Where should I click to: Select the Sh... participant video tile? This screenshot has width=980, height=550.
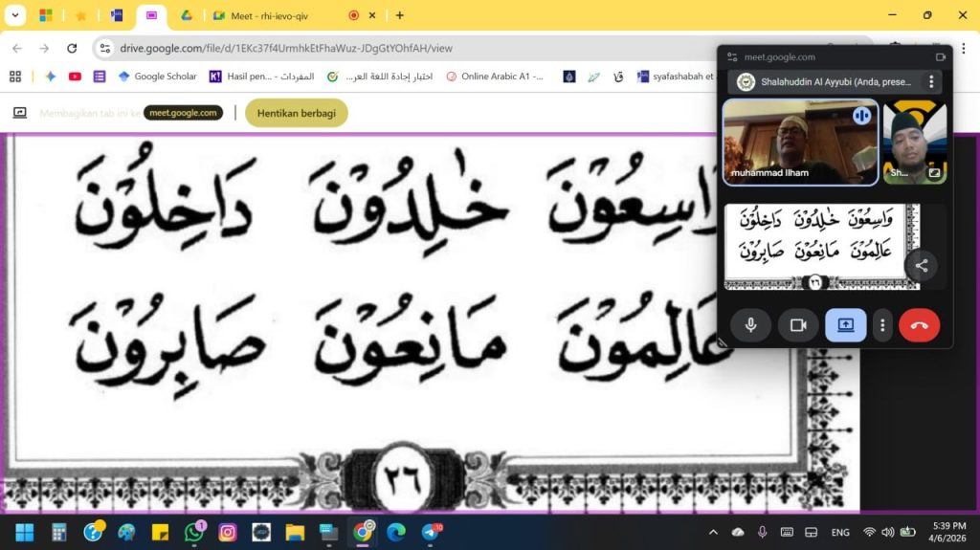point(915,143)
